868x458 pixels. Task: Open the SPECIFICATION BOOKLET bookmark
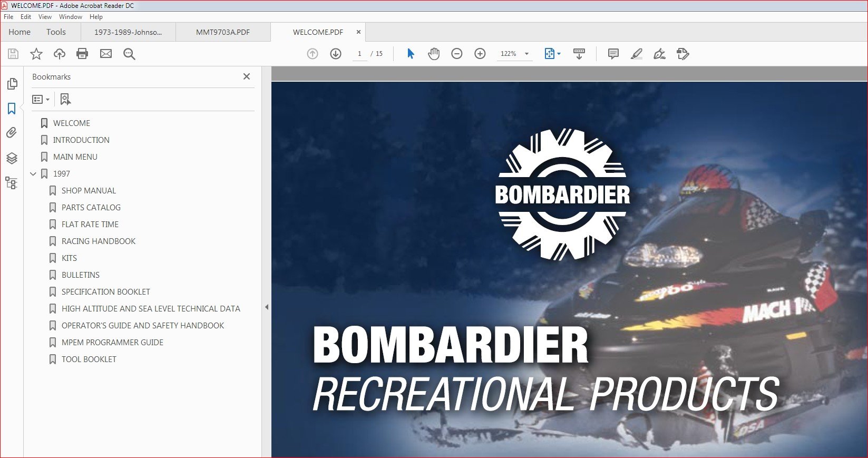click(x=105, y=292)
